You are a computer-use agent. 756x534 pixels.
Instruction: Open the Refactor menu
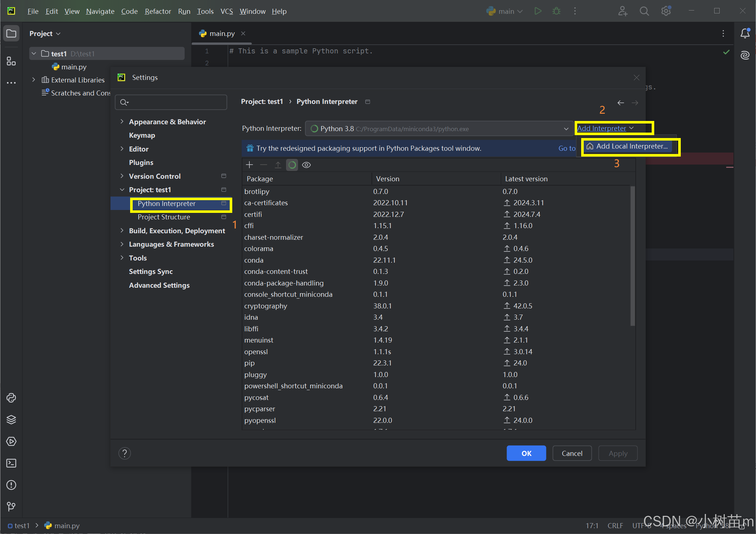coord(158,11)
